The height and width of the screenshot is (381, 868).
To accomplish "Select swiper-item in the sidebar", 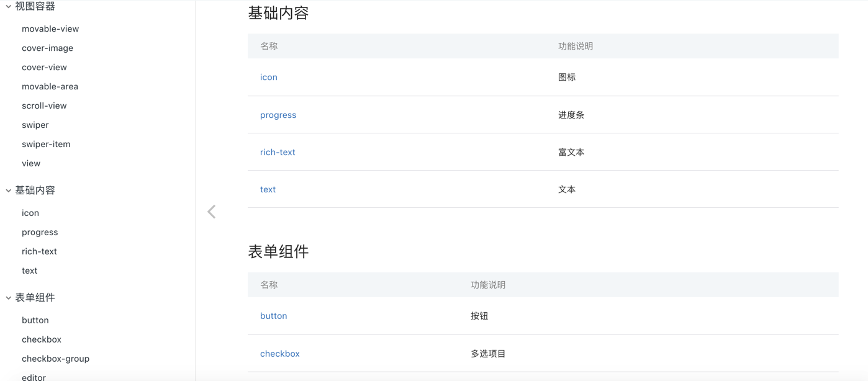I will 46,144.
